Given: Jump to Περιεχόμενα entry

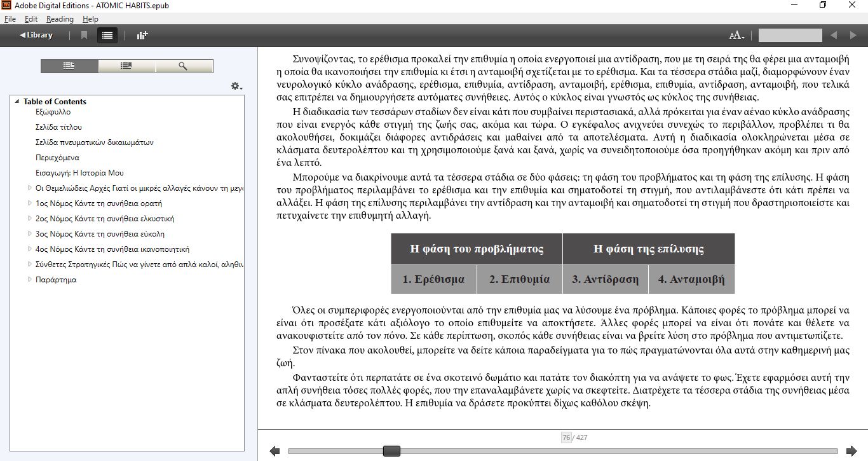Looking at the screenshot, I should click(57, 158).
